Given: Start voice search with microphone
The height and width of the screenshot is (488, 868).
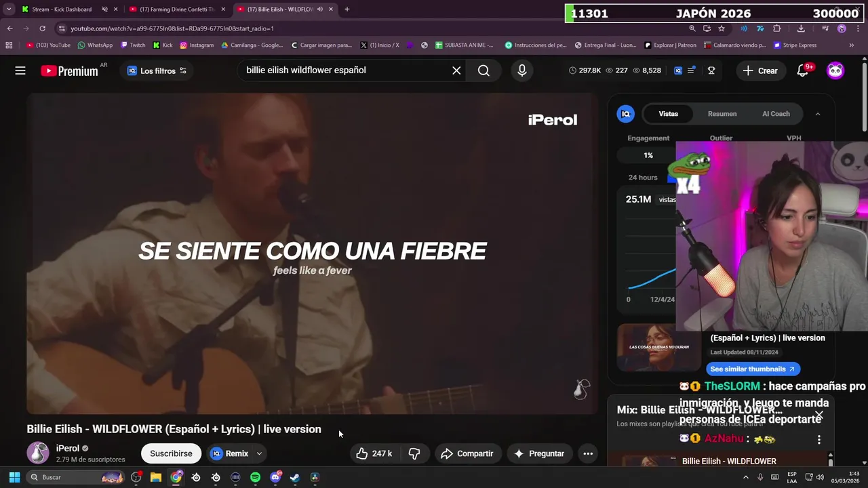Looking at the screenshot, I should pyautogui.click(x=521, y=70).
